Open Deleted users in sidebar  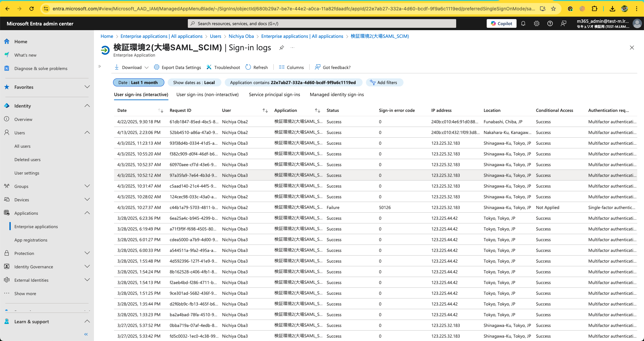pyautogui.click(x=28, y=159)
